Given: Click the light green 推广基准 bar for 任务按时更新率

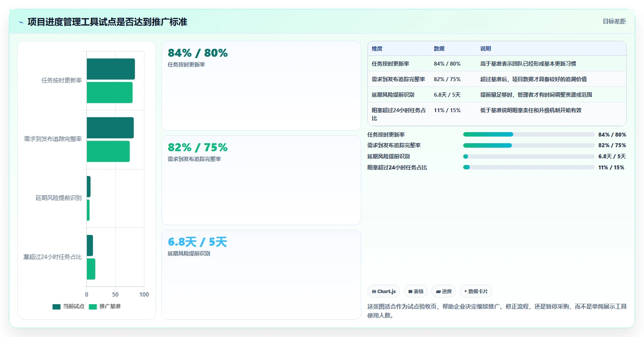Looking at the screenshot, I should point(109,92).
